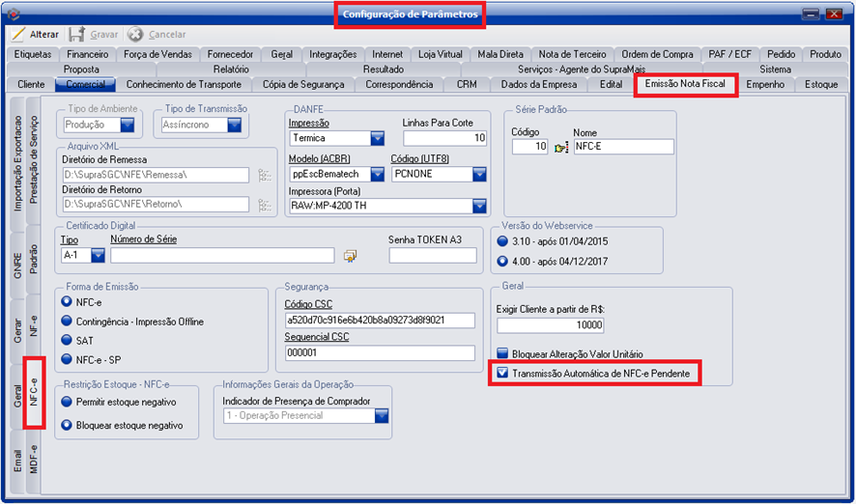Click the Gravar save disk icon
The width and height of the screenshot is (856, 504).
point(76,35)
